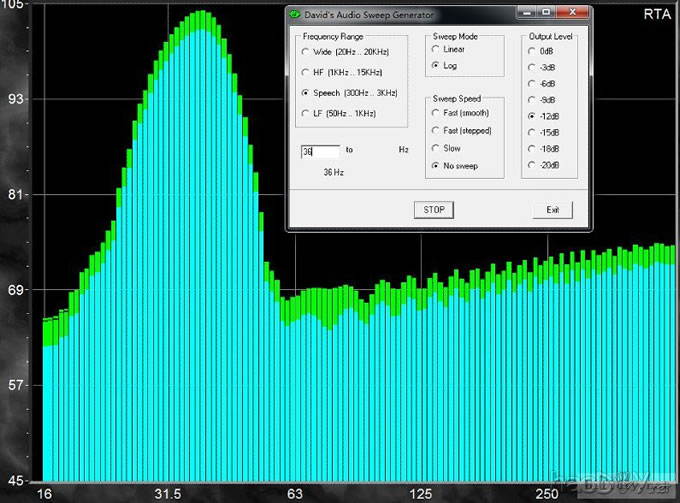Click the Exit button
Image resolution: width=680 pixels, height=503 pixels.
(552, 210)
